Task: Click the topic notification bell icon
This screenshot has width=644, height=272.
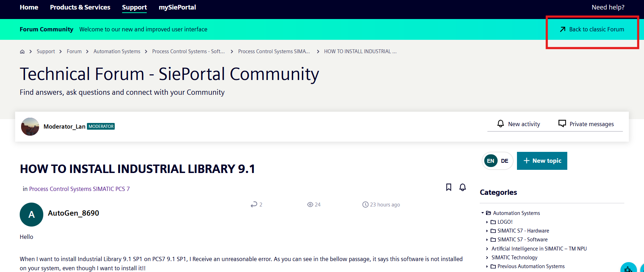Action: (463, 187)
